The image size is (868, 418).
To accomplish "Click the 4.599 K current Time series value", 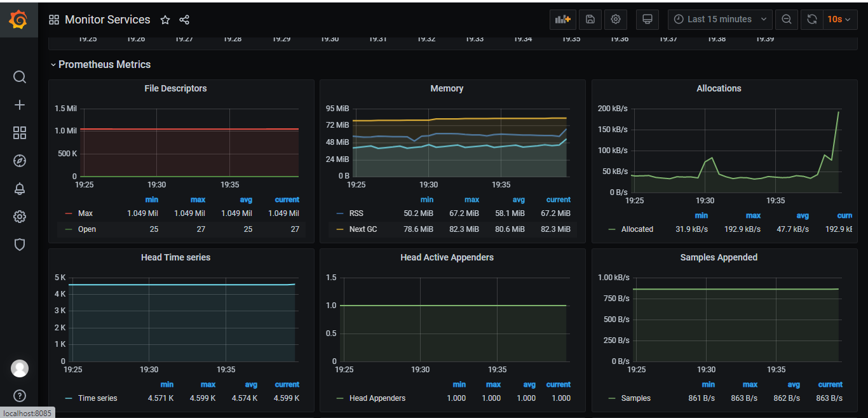I will tap(287, 398).
